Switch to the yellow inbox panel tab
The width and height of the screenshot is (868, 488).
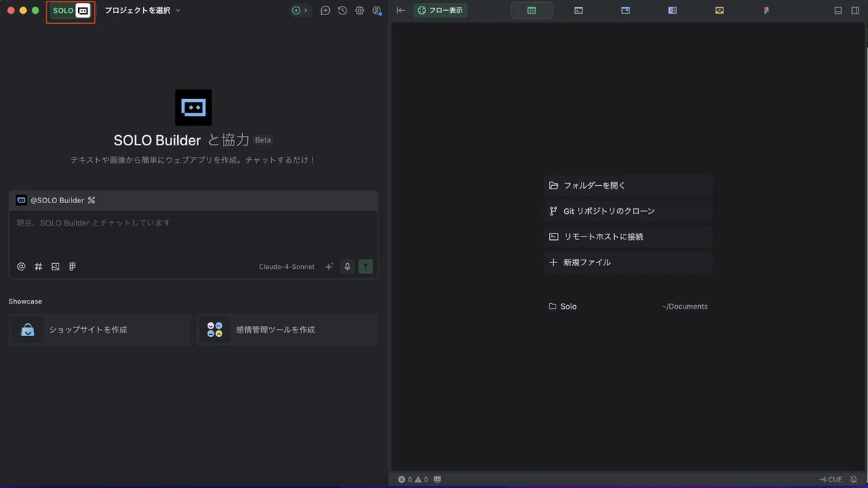click(x=720, y=11)
